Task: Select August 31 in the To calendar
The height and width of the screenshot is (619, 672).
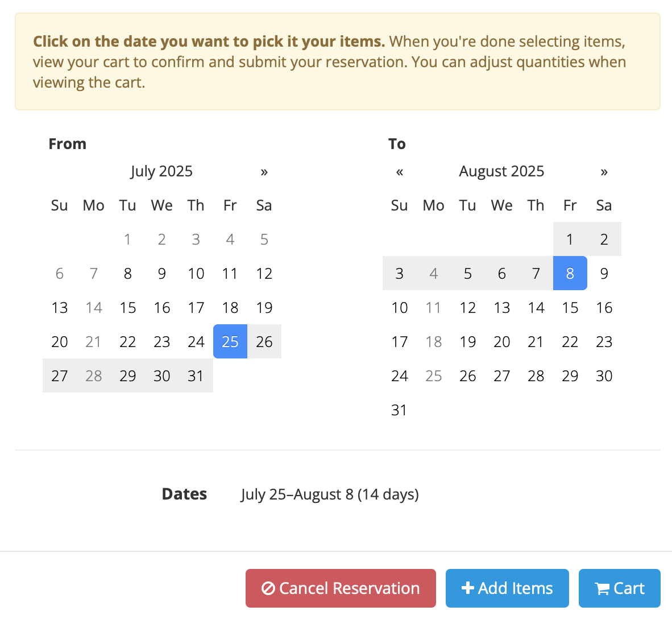Action: click(399, 410)
